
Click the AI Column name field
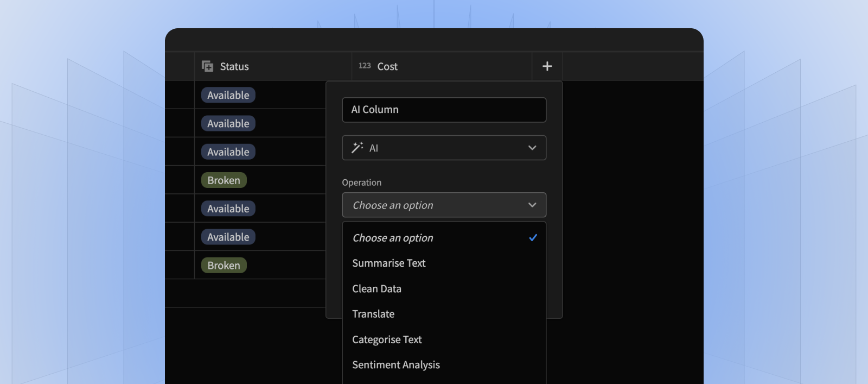(444, 110)
